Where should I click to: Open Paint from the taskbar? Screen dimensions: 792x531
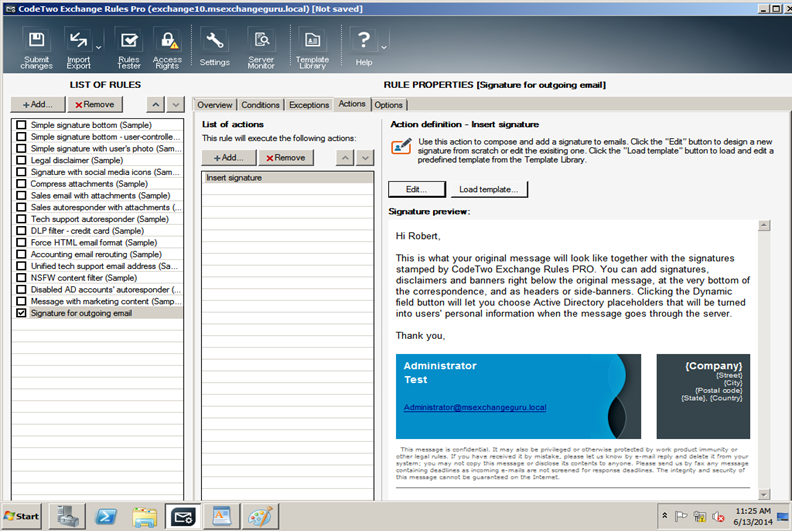[x=260, y=516]
